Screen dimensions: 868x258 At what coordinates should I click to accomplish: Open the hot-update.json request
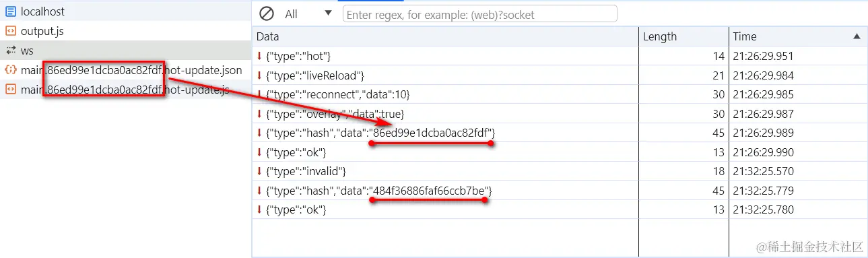pos(126,70)
